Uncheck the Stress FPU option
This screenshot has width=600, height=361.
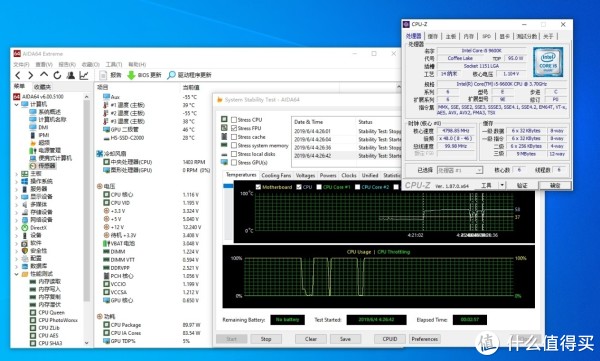pyautogui.click(x=234, y=128)
